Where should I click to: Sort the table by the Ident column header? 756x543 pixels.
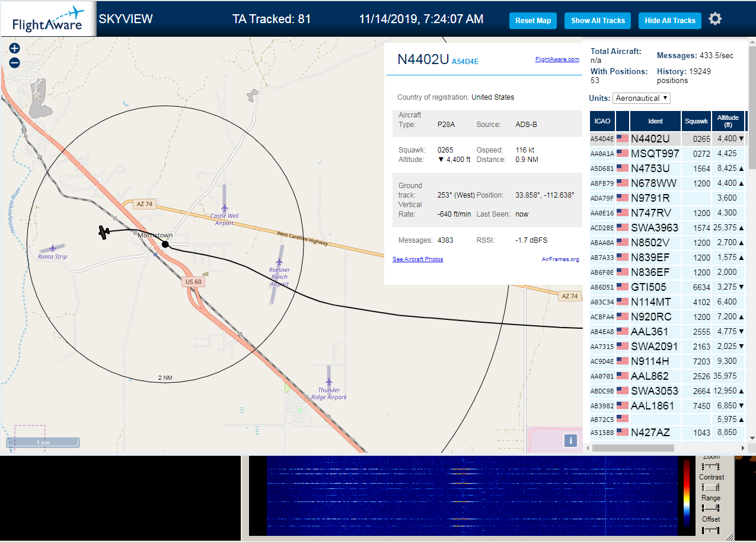coord(655,121)
